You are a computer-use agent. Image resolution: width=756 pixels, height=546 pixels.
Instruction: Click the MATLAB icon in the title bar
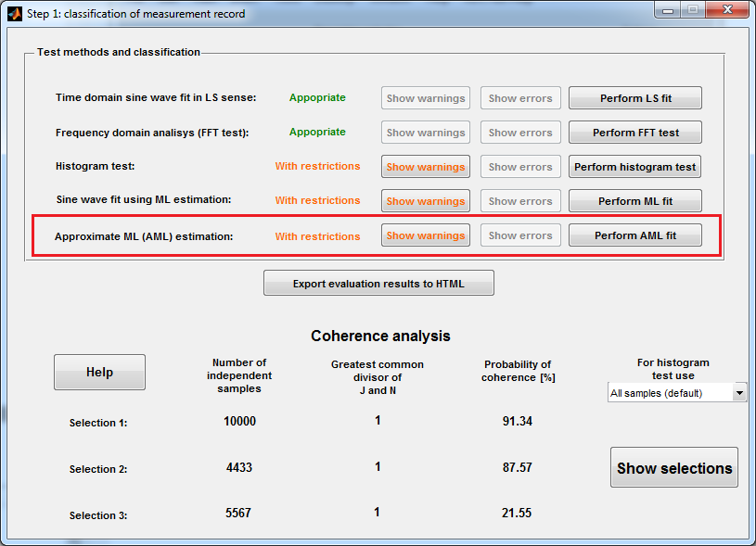point(15,14)
